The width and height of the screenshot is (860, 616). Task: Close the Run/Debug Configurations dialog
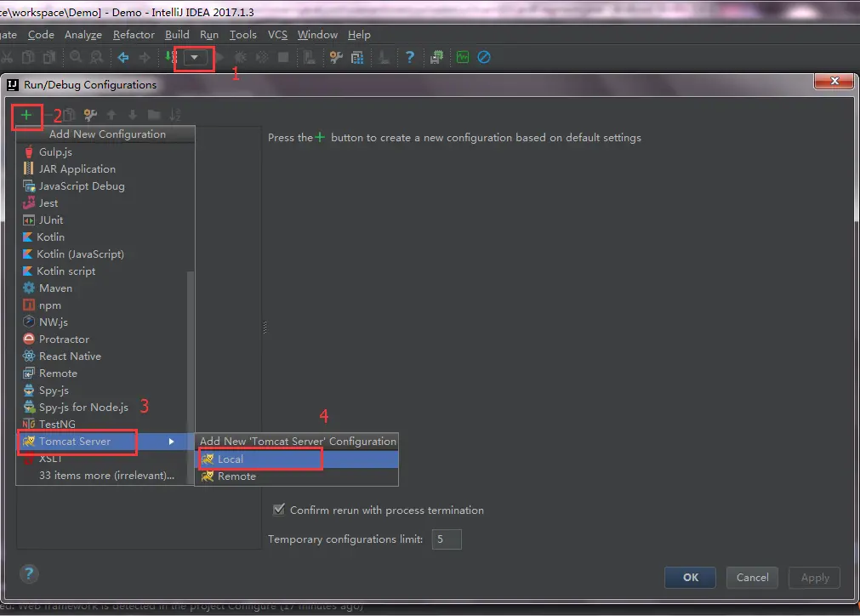coord(834,81)
